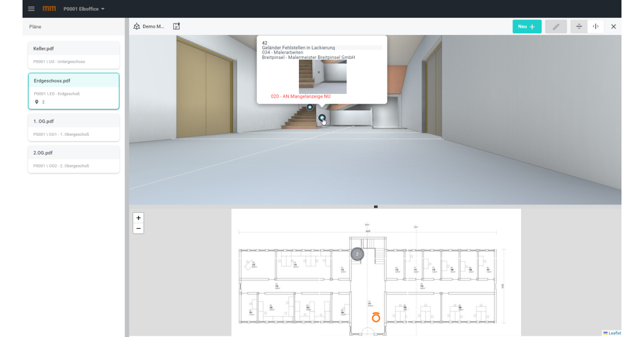Click the red 020 - AN Mangelanzeige NU status
Screen dimensions: 644x337
(x=301, y=97)
